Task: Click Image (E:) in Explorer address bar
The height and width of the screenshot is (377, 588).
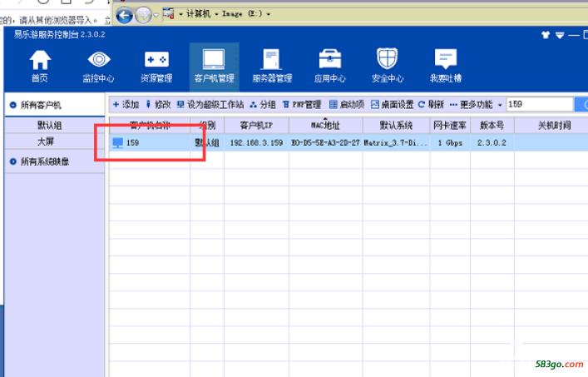Action: point(242,14)
